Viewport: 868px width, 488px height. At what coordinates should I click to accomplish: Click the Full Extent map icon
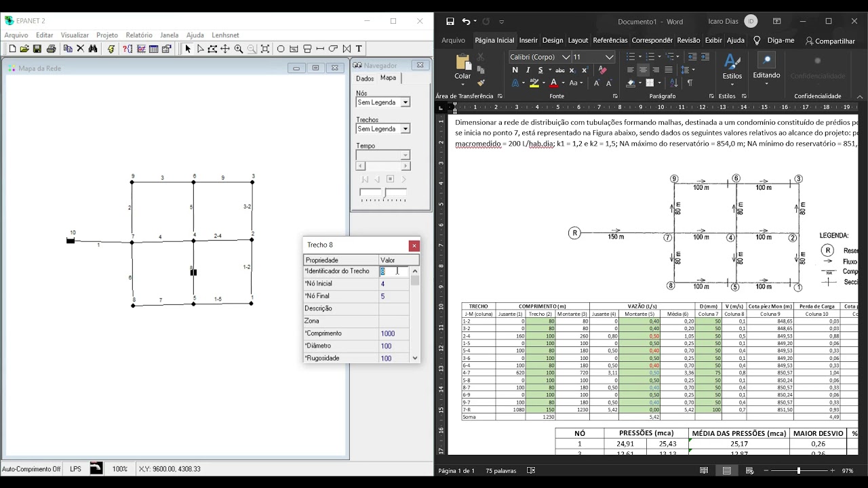point(265,49)
